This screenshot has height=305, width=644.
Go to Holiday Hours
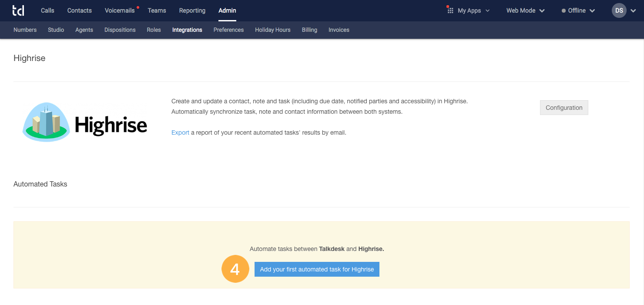[272, 30]
